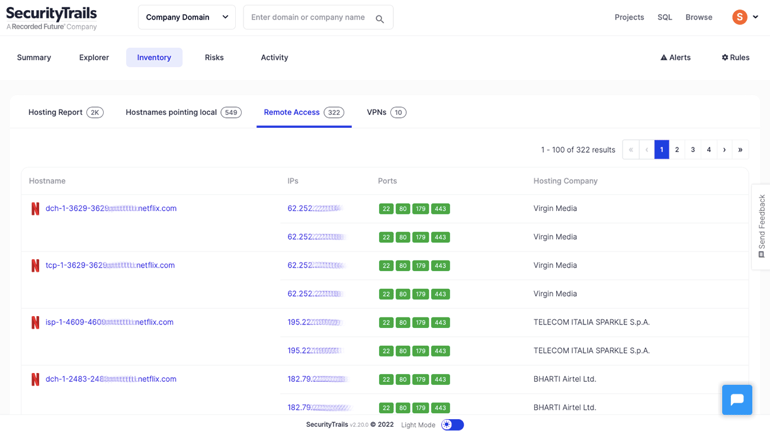The width and height of the screenshot is (770, 431).
Task: Open the Risks tab
Action: (x=214, y=57)
